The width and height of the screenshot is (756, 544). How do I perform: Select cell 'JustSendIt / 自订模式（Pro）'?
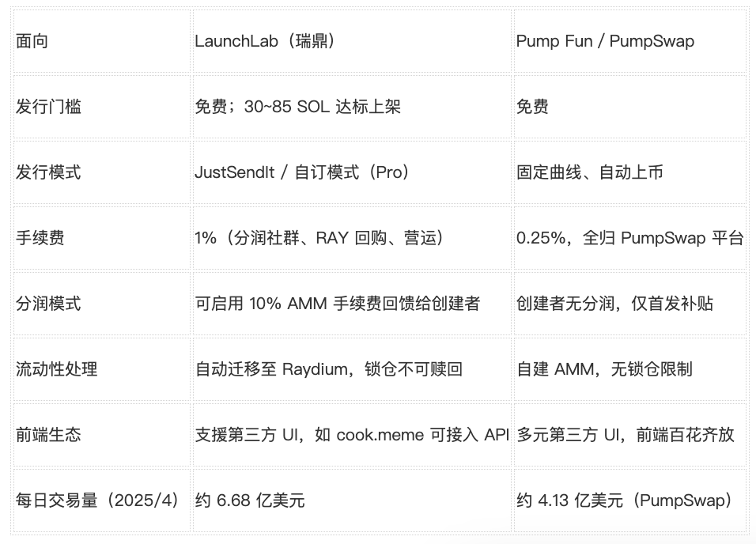click(352, 172)
